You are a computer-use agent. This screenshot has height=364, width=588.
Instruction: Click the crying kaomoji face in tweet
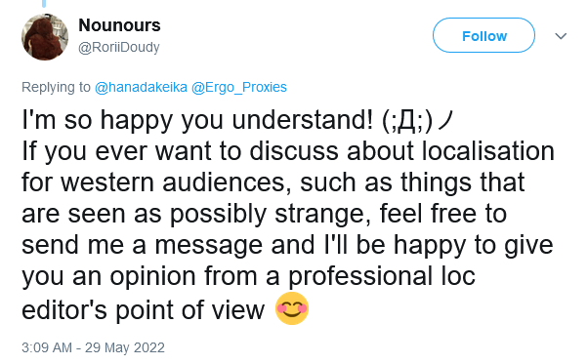tap(418, 121)
